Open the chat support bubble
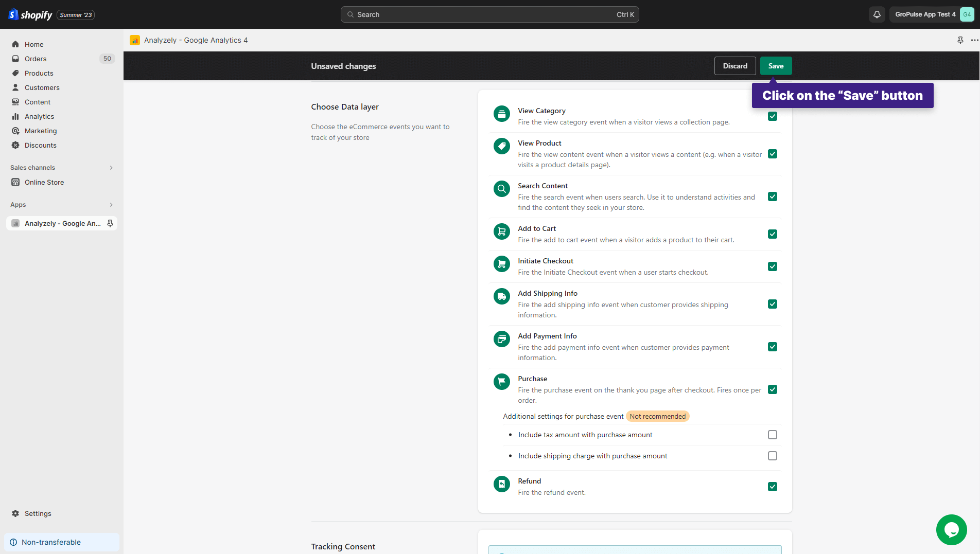 coord(951,530)
